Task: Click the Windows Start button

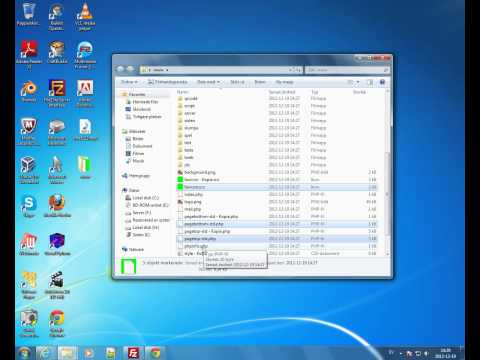Action: tap(24, 353)
